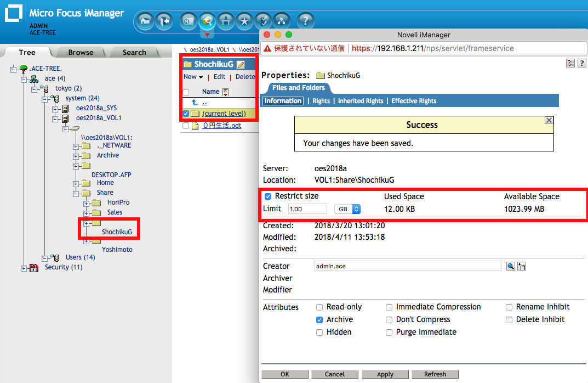Uncheck the Archive attribute
The image size is (588, 383).
319,320
